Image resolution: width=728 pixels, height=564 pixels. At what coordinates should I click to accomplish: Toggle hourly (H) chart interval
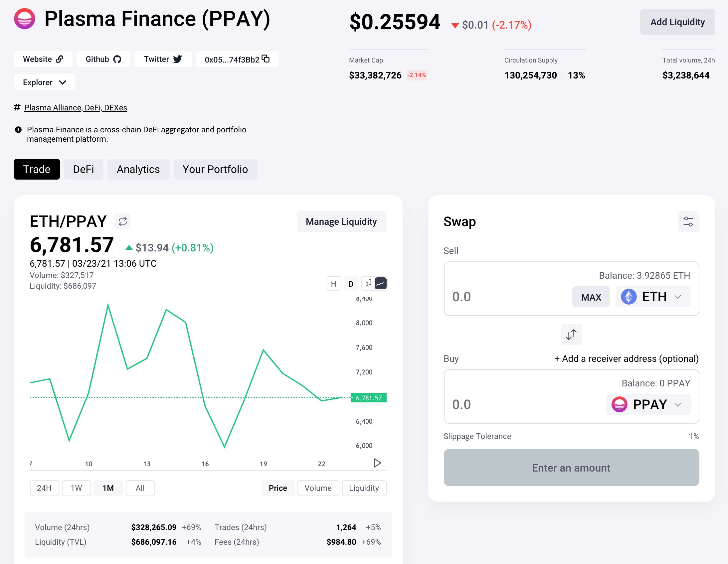tap(334, 284)
